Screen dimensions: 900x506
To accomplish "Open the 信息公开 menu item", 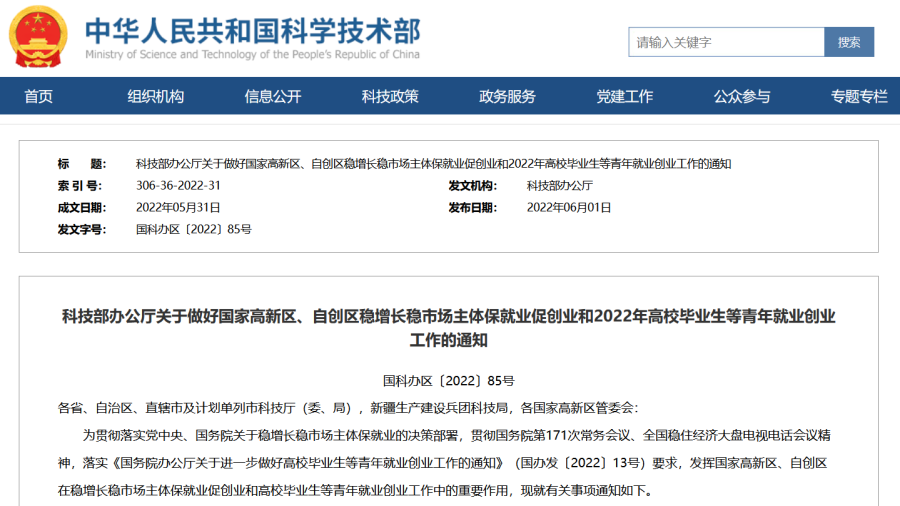I will coord(273,96).
